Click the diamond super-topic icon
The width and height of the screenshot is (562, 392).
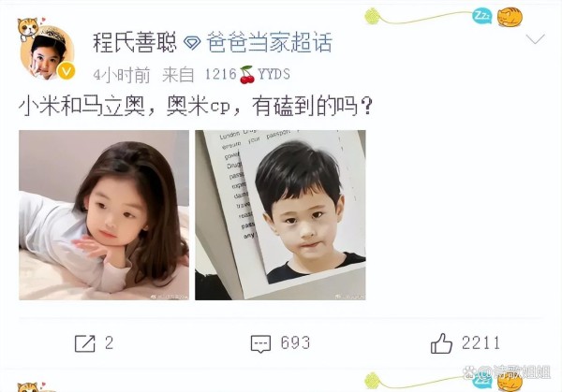tap(192, 43)
